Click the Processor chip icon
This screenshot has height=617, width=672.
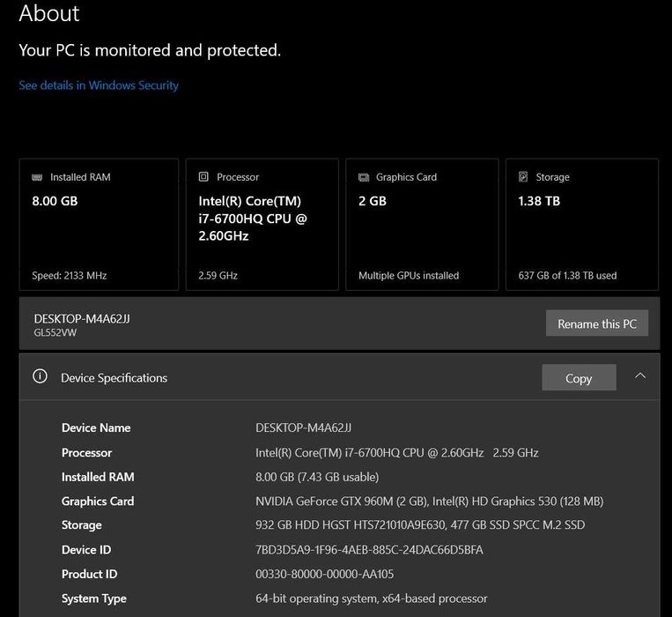tap(204, 177)
